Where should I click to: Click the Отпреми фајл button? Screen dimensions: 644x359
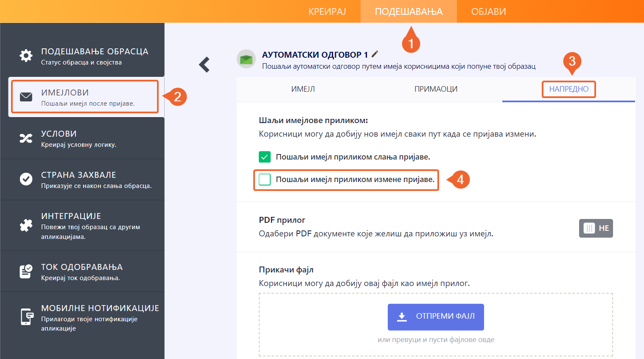[436, 317]
